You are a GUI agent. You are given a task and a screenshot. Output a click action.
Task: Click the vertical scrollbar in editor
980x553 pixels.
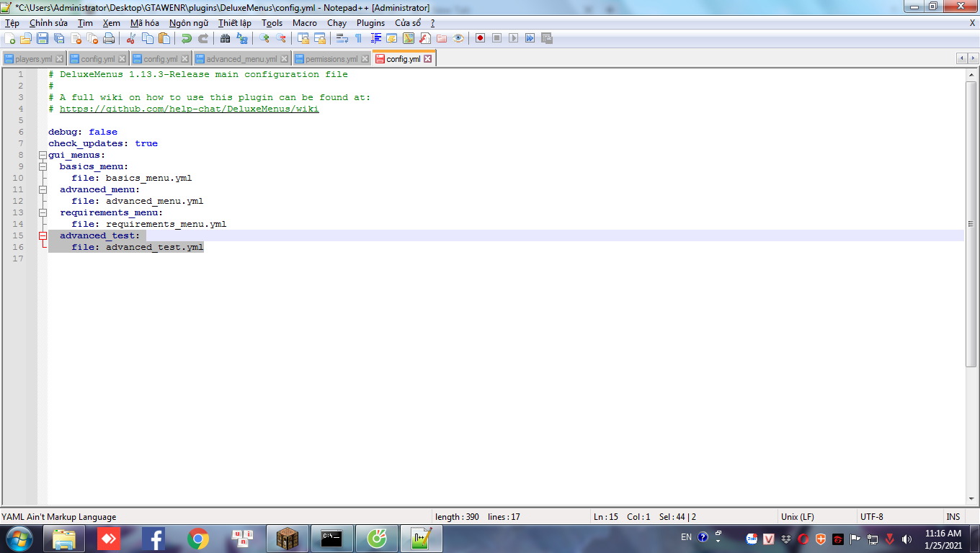tap(971, 288)
